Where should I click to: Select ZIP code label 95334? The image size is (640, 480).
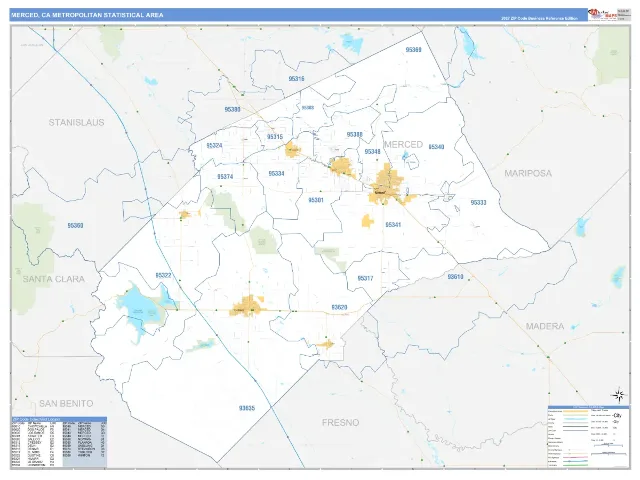(x=276, y=173)
